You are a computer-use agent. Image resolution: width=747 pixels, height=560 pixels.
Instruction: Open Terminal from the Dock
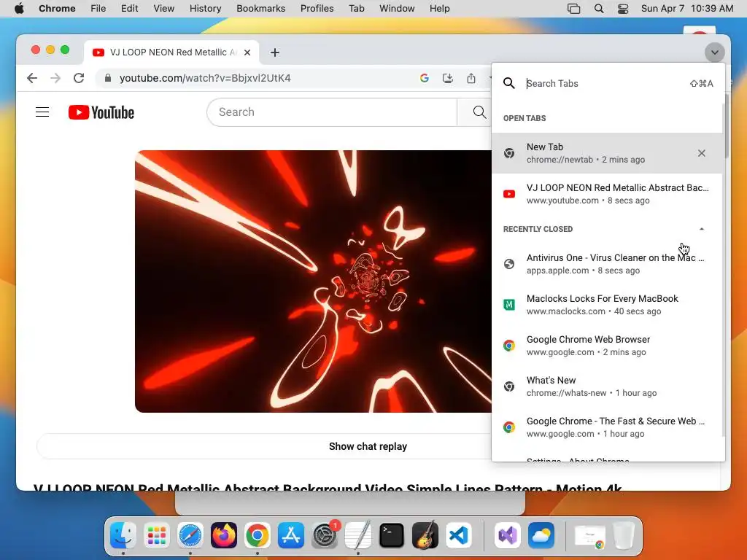pyautogui.click(x=392, y=535)
